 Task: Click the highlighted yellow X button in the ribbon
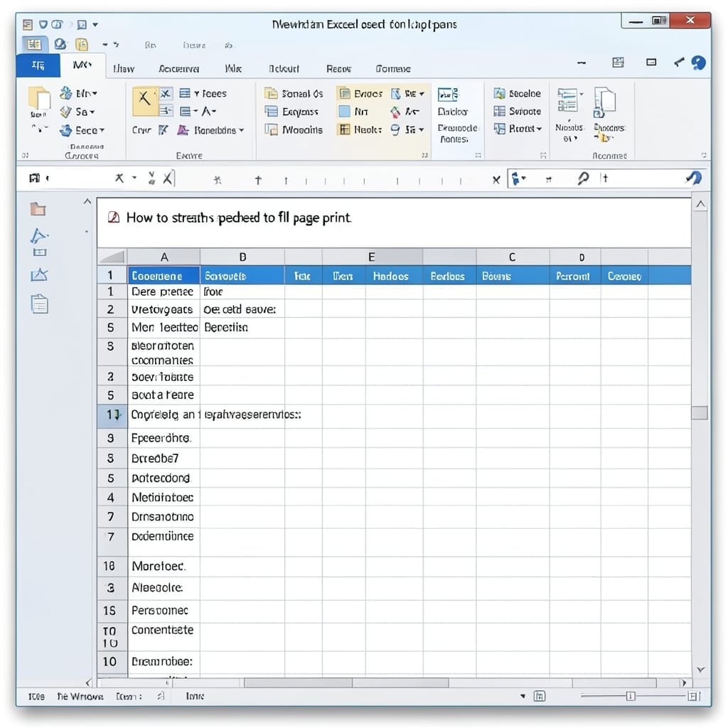(x=144, y=100)
